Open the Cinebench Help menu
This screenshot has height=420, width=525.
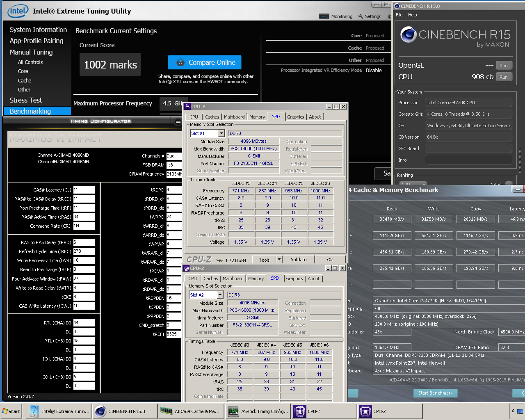point(413,15)
